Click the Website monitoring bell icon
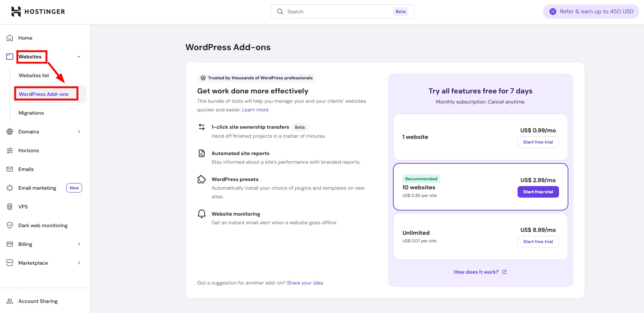The width and height of the screenshot is (644, 313). (x=202, y=214)
